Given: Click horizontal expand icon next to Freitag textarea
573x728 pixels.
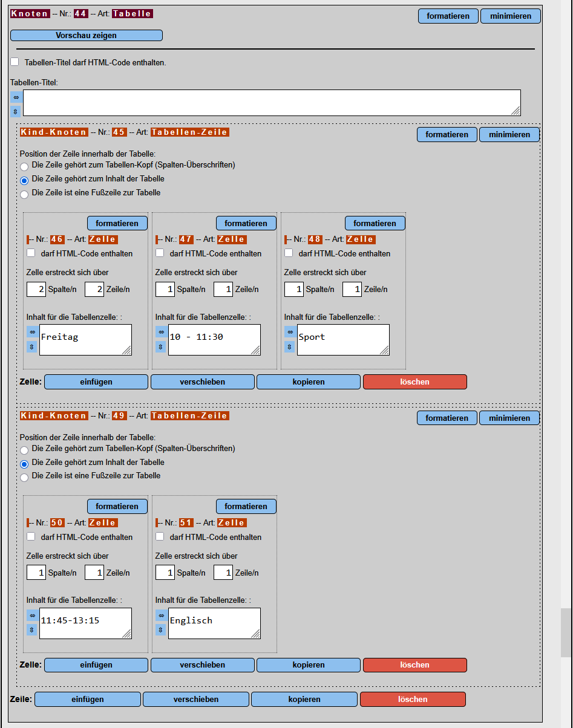Looking at the screenshot, I should pos(32,332).
